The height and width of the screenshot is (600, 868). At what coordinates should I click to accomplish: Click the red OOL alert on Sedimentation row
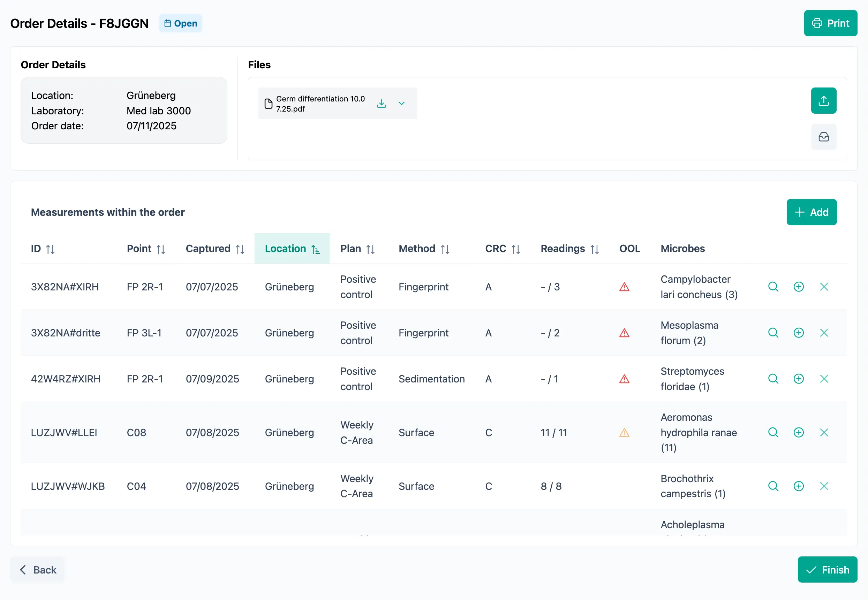625,379
